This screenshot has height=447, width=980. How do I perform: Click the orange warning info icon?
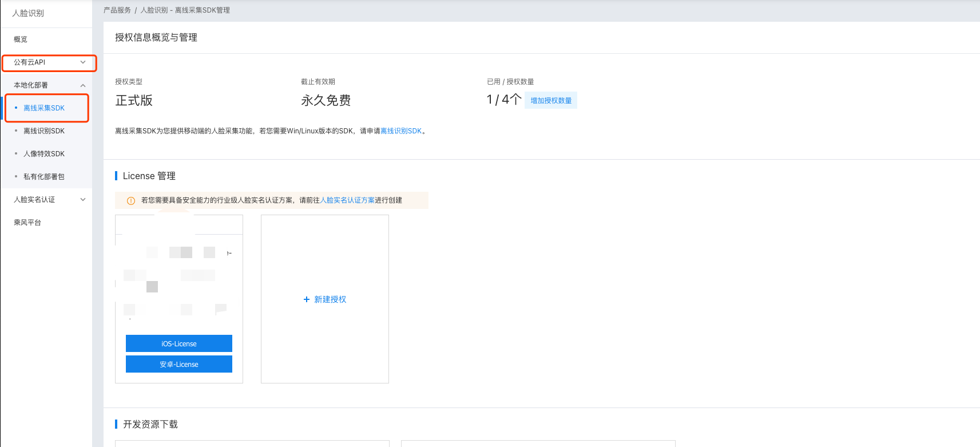pyautogui.click(x=131, y=200)
